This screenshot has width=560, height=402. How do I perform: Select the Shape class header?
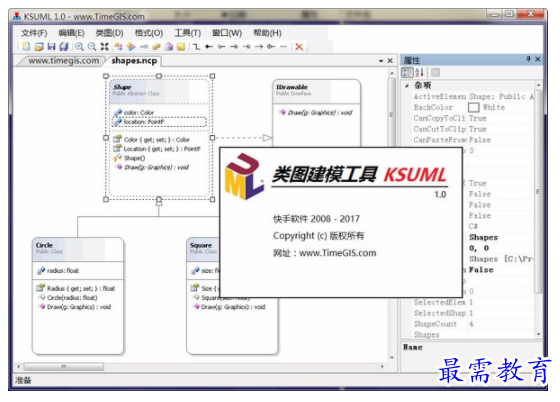[x=159, y=91]
